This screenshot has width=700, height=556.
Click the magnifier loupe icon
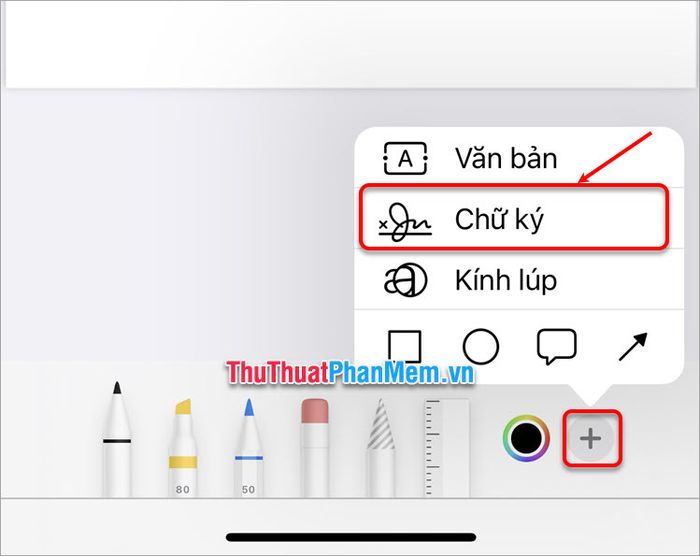(x=405, y=280)
